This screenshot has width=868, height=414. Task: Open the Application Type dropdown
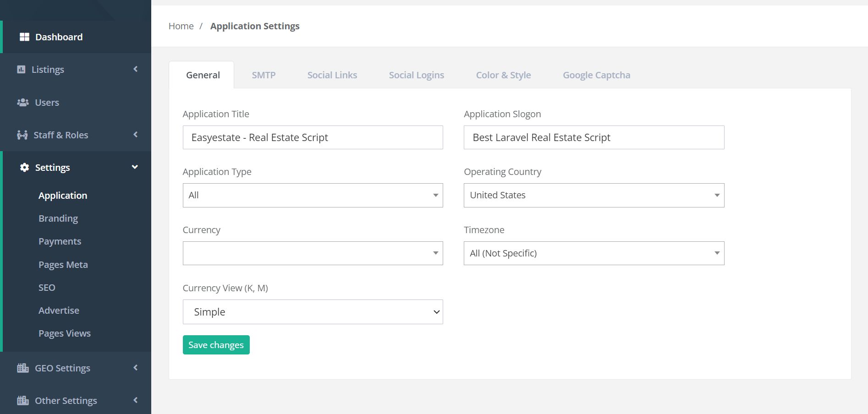pyautogui.click(x=313, y=195)
